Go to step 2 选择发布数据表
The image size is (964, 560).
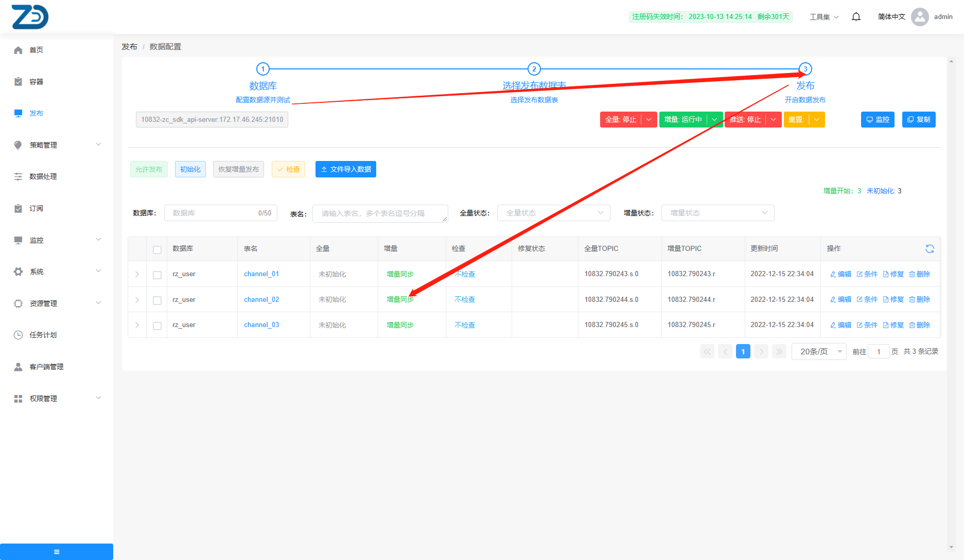coord(534,69)
